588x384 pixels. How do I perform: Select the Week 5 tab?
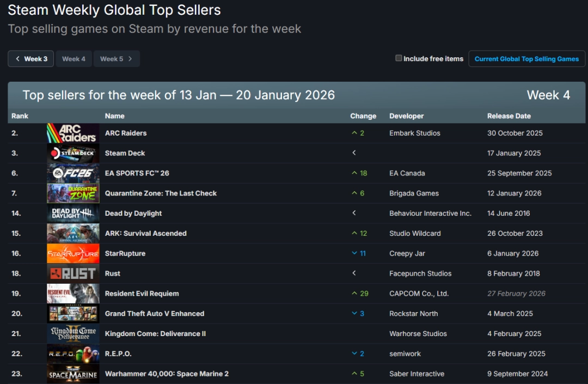point(111,59)
